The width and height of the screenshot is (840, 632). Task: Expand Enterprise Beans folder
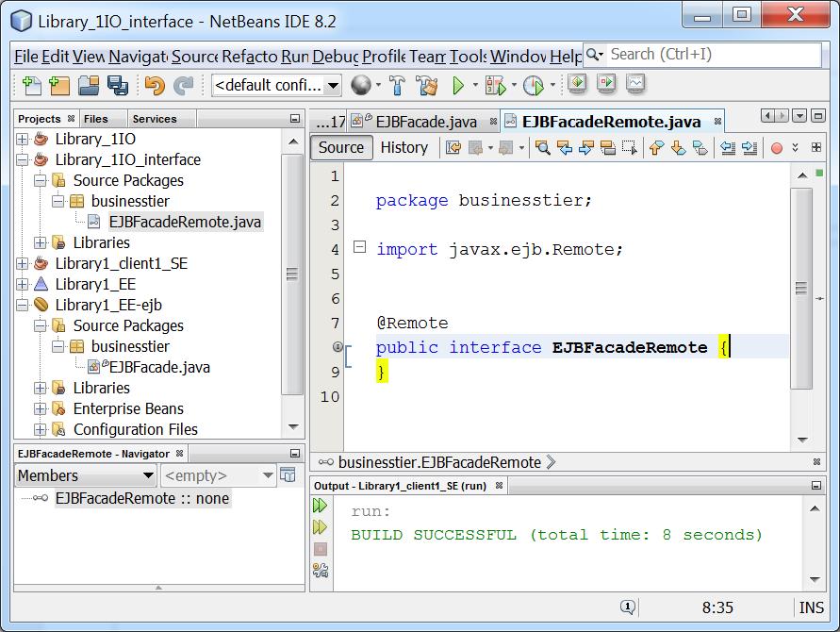click(41, 409)
